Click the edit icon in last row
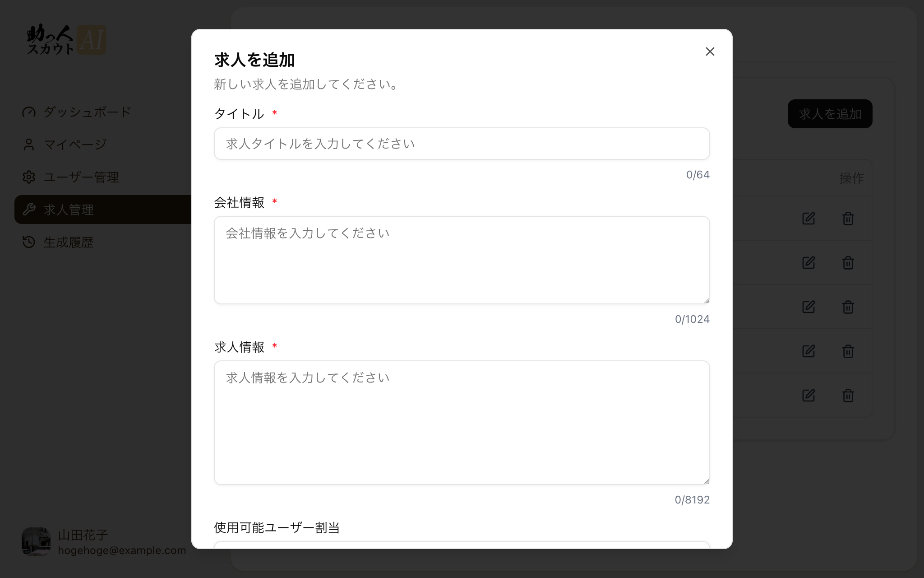Viewport: 924px width, 578px height. point(808,396)
